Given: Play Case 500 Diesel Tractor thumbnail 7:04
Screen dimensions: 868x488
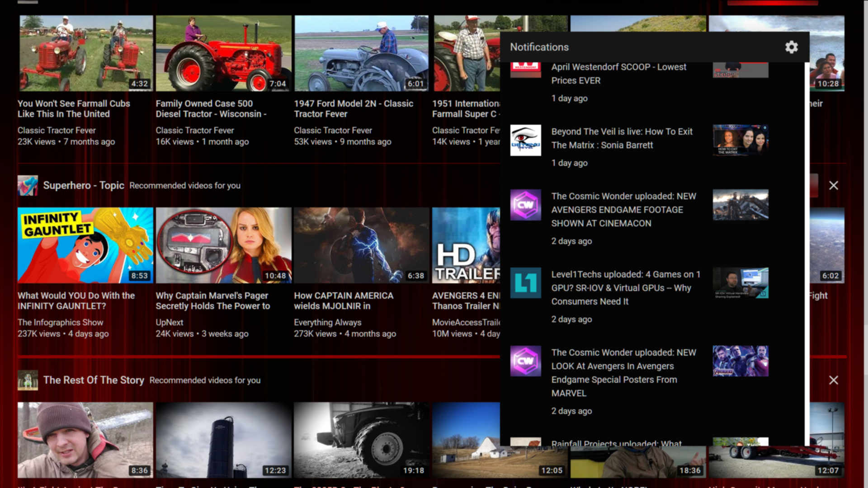Looking at the screenshot, I should tap(223, 53).
